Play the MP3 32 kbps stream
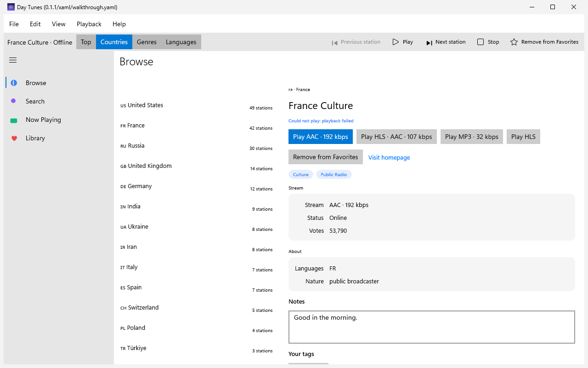 pyautogui.click(x=472, y=137)
